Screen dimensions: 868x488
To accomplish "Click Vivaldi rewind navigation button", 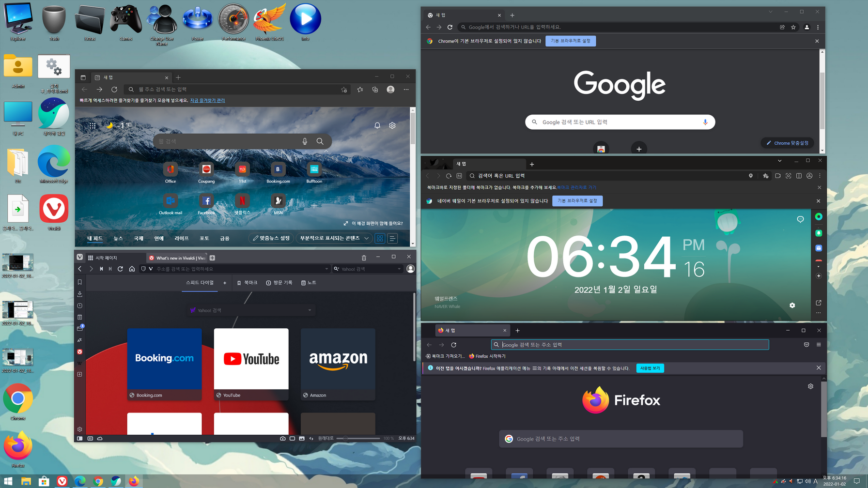I will click(101, 269).
